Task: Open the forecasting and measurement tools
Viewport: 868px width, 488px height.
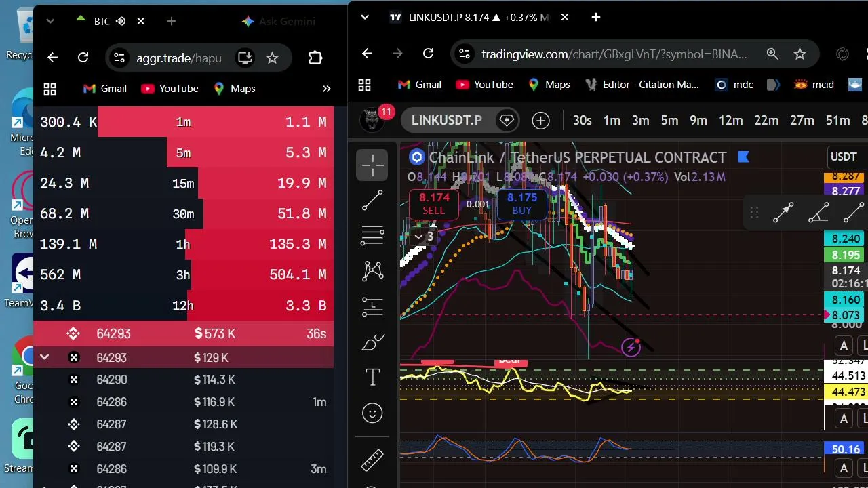Action: [372, 307]
